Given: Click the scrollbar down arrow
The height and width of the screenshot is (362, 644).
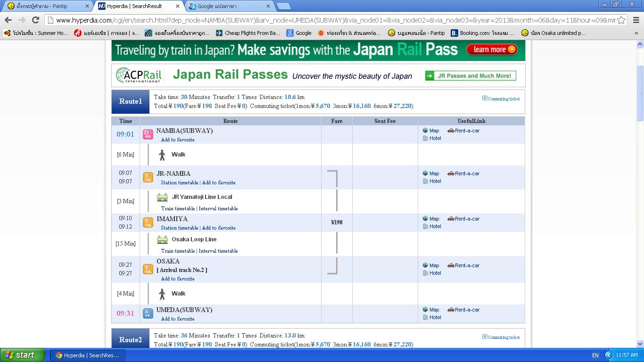Looking at the screenshot, I should [x=640, y=344].
